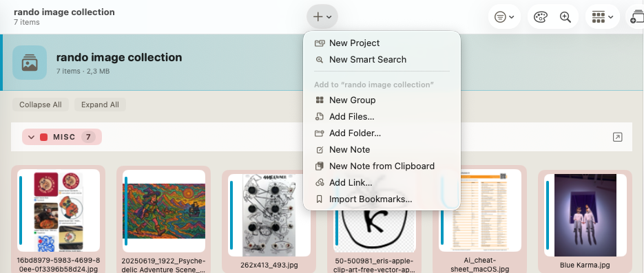
Task: Click the Expand All button
Action: pyautogui.click(x=100, y=105)
